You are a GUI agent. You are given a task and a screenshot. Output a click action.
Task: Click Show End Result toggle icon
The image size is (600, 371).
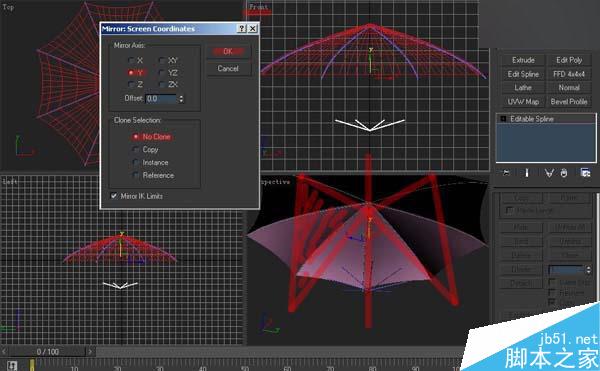[x=527, y=173]
